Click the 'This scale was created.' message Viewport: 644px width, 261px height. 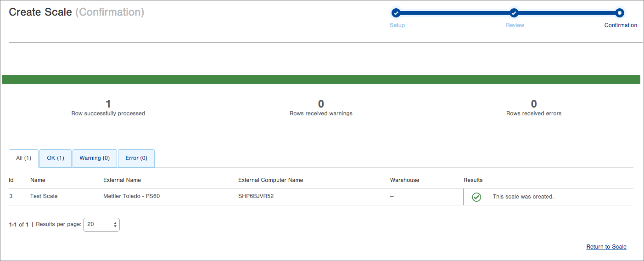click(x=523, y=197)
